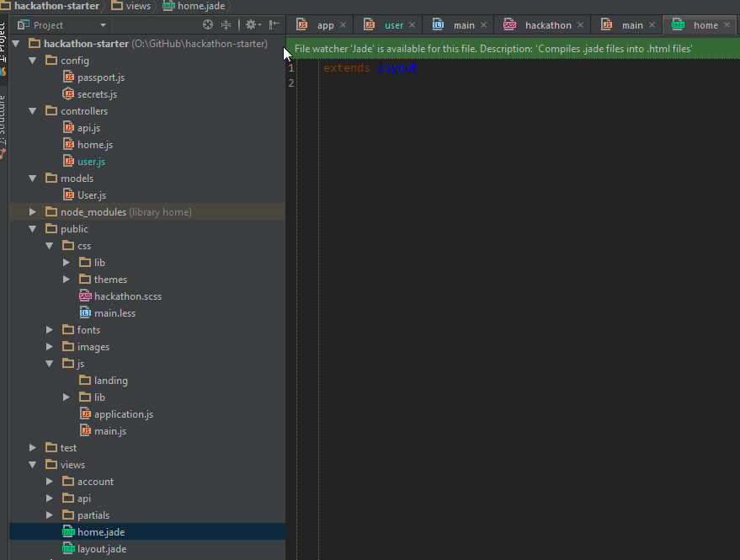Expand the fonts folder
This screenshot has height=560, width=740.
(x=50, y=330)
